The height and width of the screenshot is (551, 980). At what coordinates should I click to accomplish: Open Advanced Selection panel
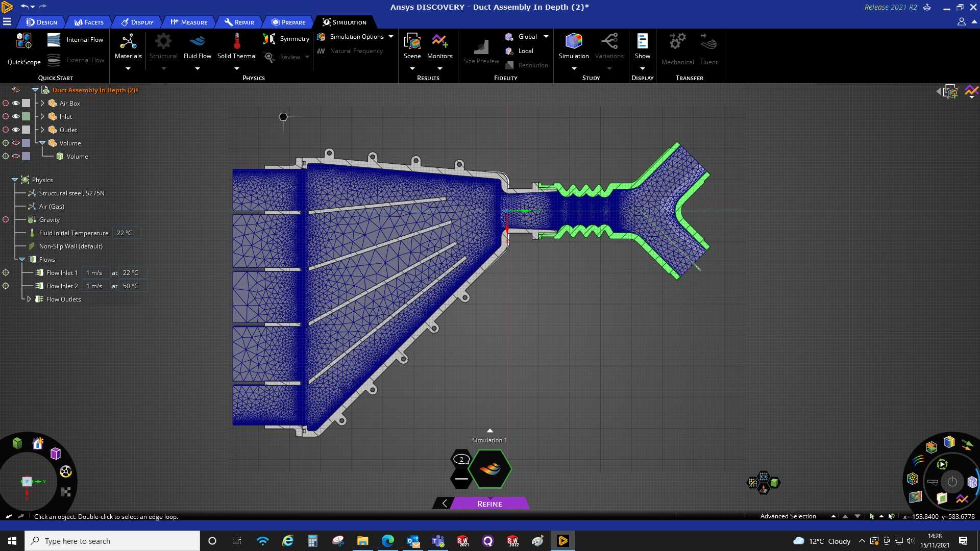[x=788, y=516]
